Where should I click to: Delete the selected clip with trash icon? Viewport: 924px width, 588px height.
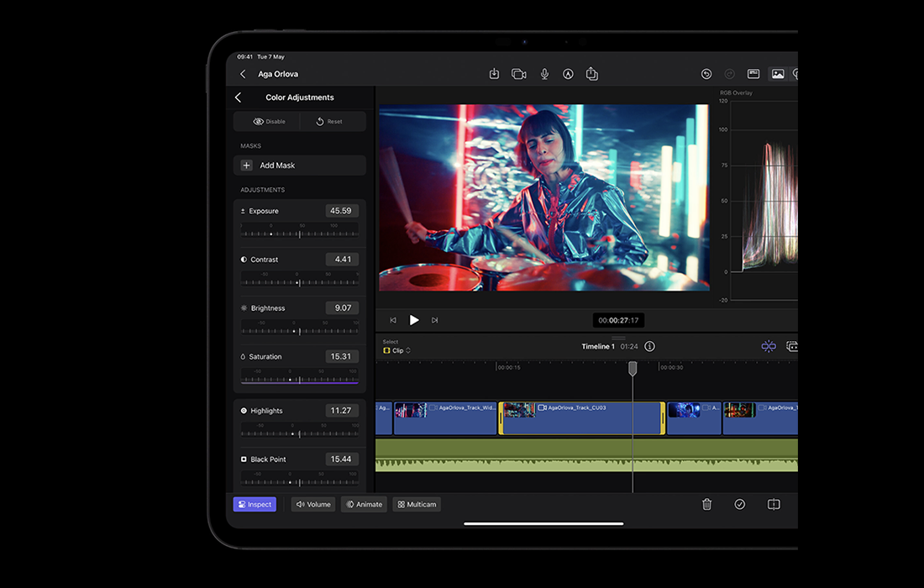click(707, 504)
